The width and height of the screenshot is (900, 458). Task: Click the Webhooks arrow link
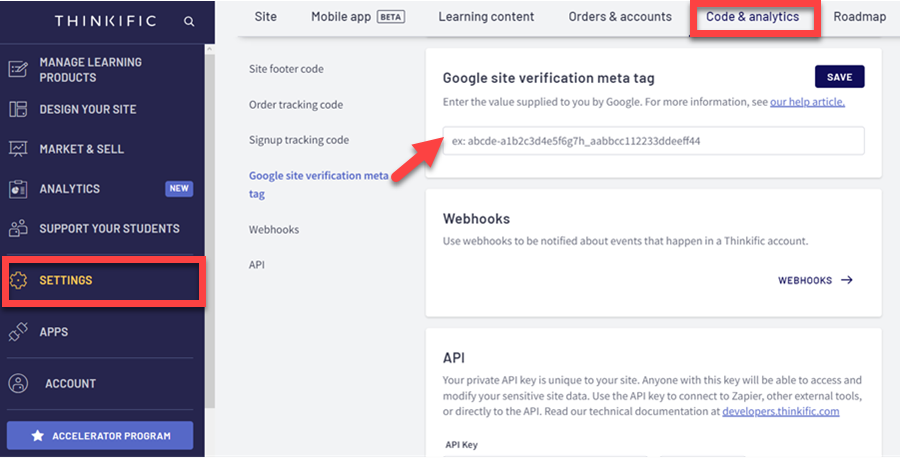tap(815, 281)
